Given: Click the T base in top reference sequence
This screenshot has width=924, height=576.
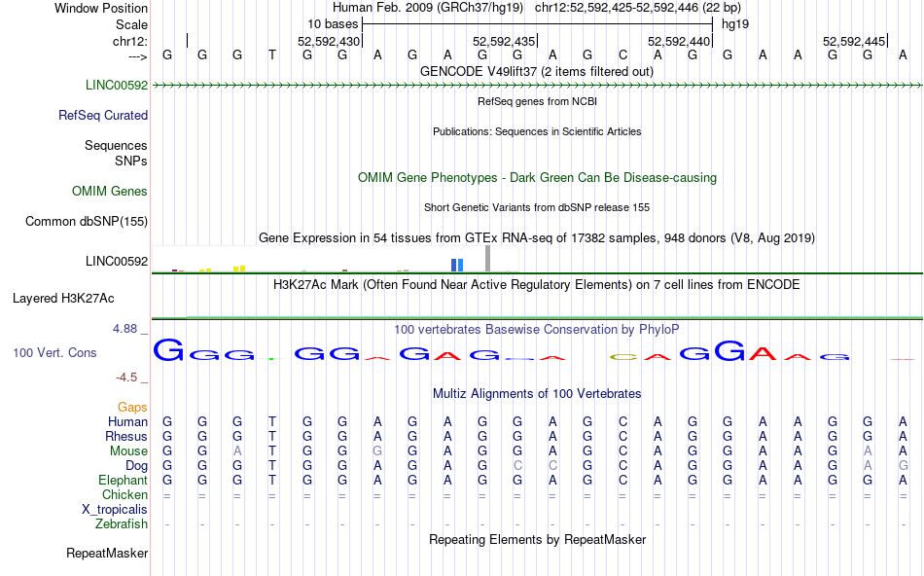Looking at the screenshot, I should coord(272,54).
